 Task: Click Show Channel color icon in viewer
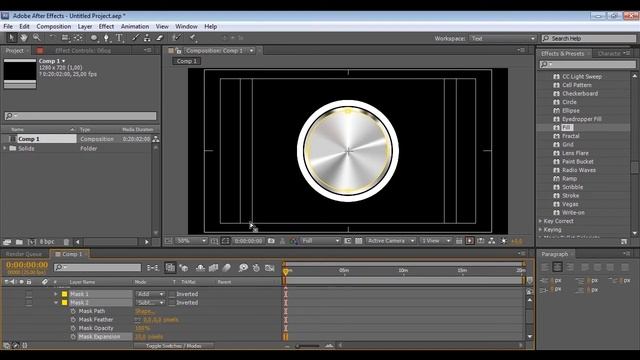point(293,241)
